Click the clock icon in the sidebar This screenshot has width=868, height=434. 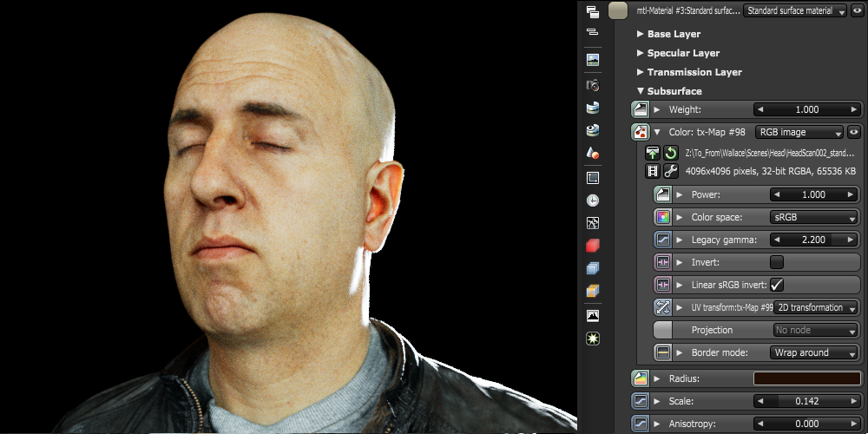point(593,200)
